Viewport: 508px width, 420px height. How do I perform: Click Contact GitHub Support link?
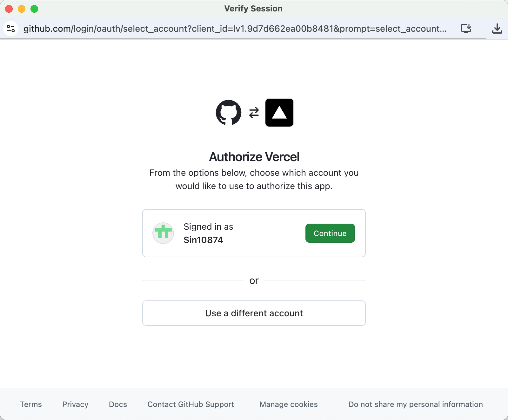tap(191, 404)
